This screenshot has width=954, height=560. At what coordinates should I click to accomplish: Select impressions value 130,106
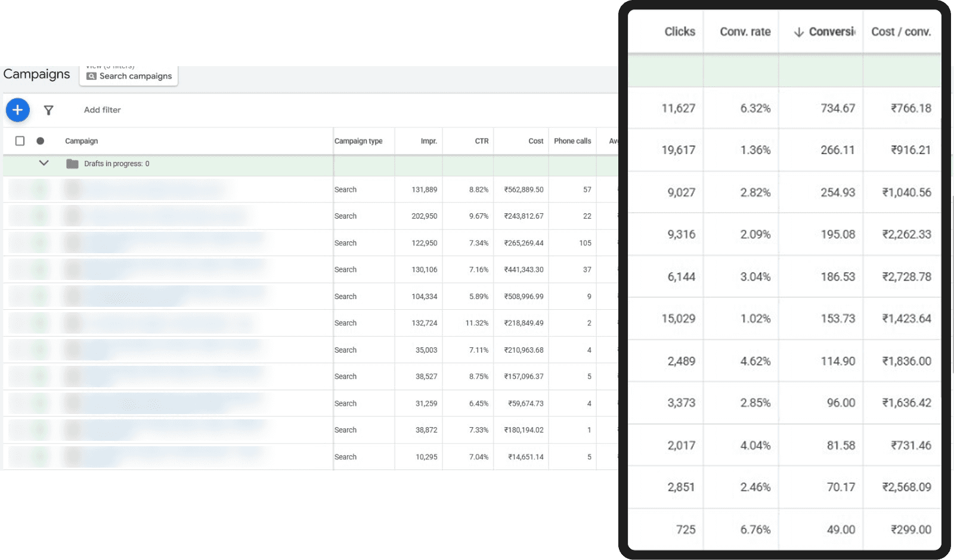(x=425, y=270)
